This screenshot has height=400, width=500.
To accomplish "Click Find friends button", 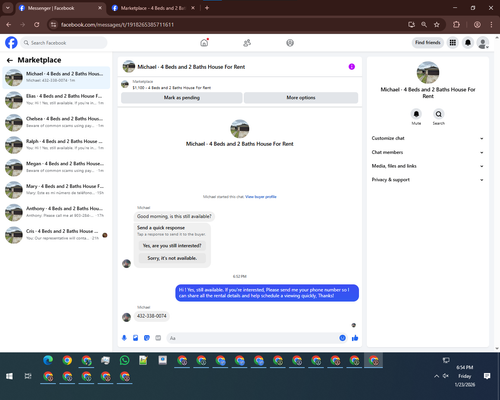I will (x=428, y=43).
